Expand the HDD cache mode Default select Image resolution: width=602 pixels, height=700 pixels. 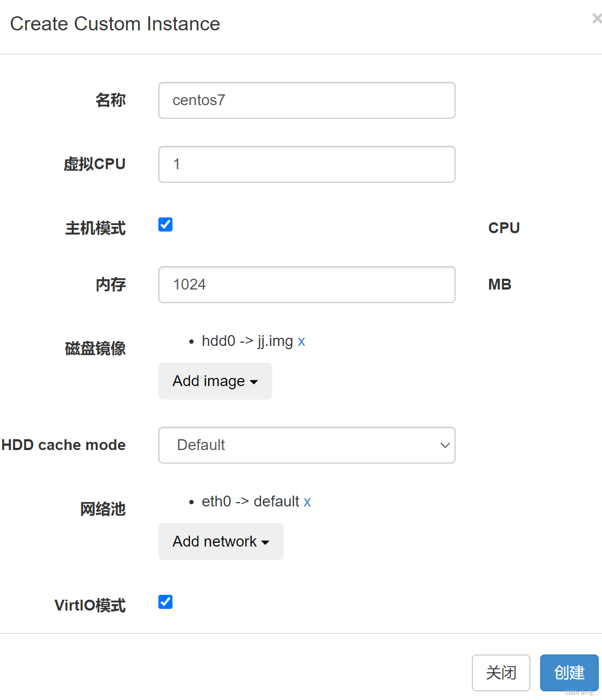(307, 445)
